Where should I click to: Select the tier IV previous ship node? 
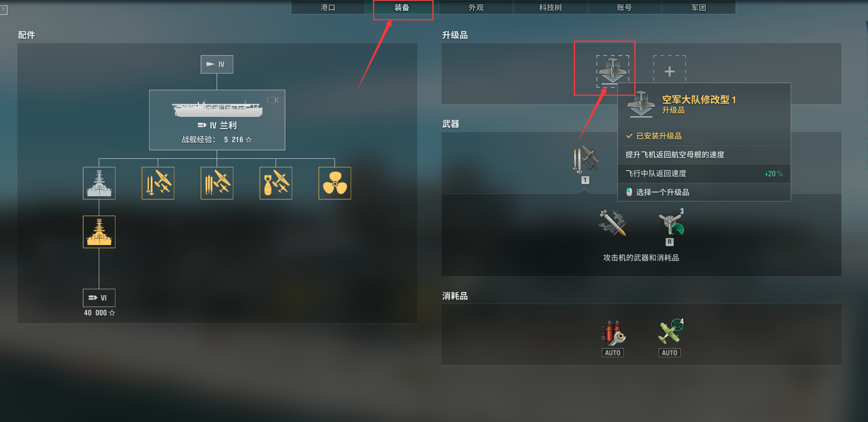(217, 64)
